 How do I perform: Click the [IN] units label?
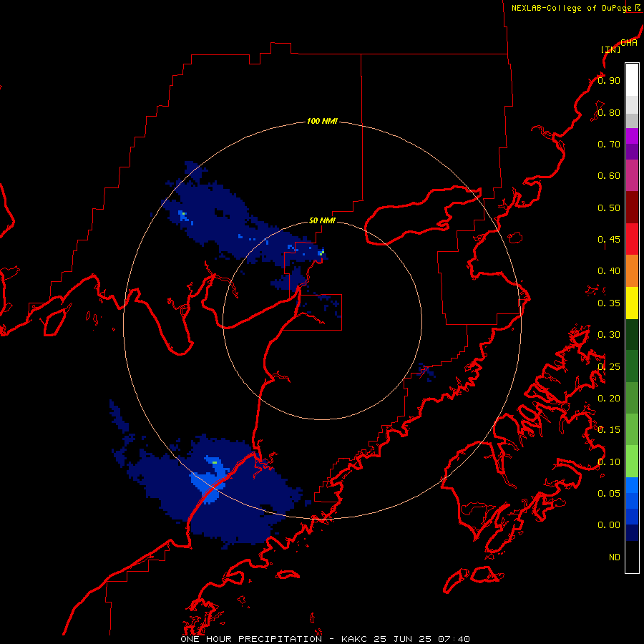coord(610,49)
